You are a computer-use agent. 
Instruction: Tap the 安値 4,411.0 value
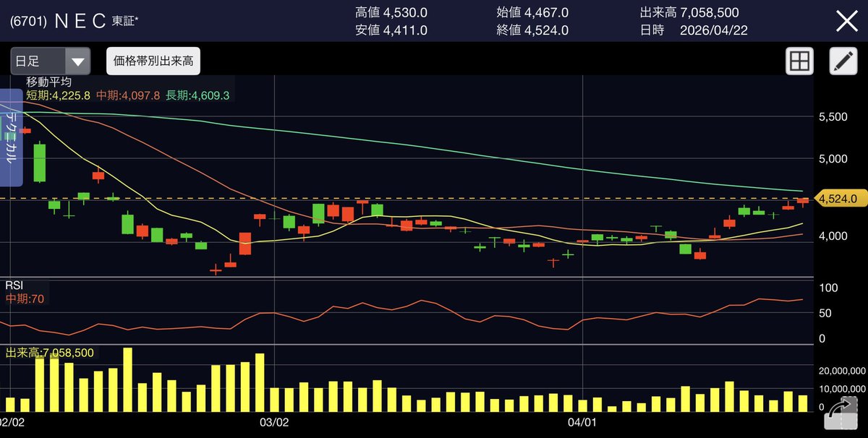point(391,30)
